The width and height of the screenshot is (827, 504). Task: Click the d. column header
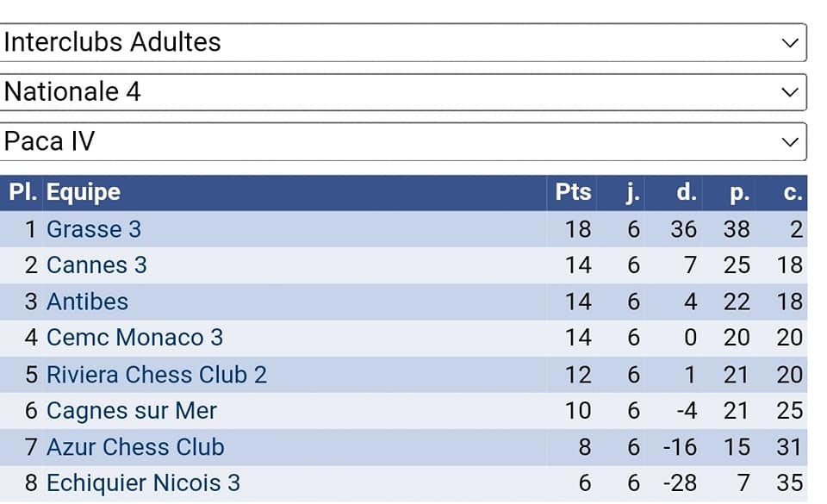pyautogui.click(x=686, y=192)
